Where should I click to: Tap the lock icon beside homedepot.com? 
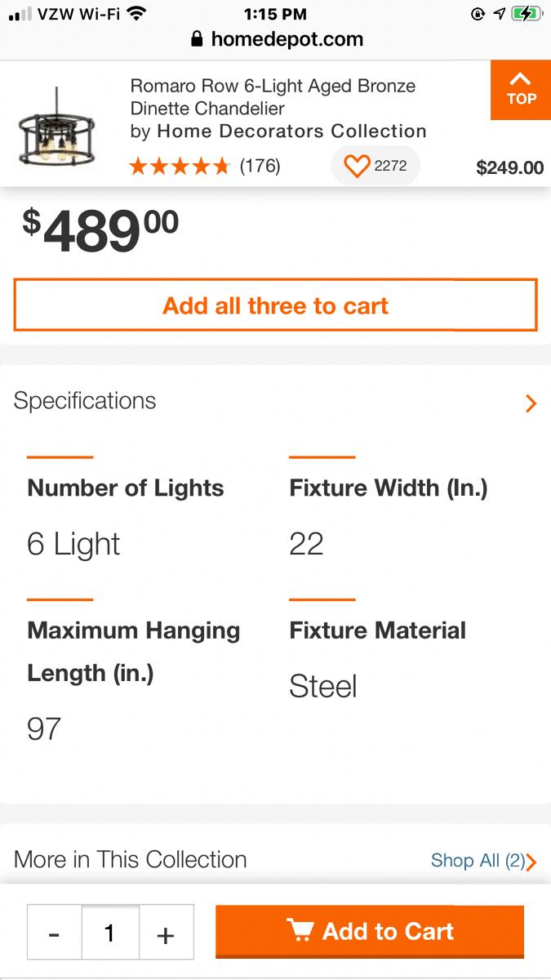(197, 39)
